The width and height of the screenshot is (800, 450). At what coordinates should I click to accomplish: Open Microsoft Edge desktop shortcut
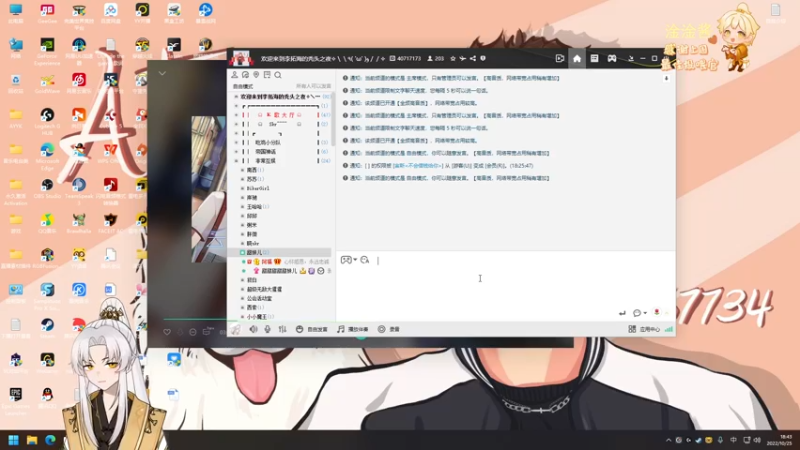click(x=47, y=157)
